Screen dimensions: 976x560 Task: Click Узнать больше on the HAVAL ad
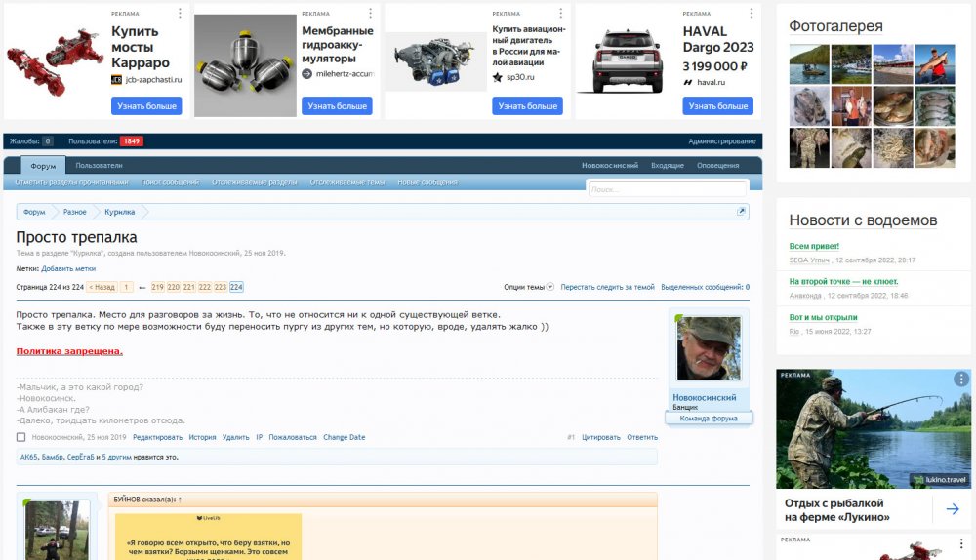click(718, 105)
